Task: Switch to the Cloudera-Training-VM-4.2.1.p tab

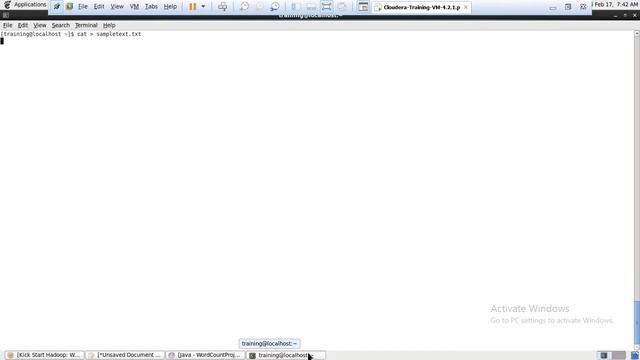Action: click(422, 7)
